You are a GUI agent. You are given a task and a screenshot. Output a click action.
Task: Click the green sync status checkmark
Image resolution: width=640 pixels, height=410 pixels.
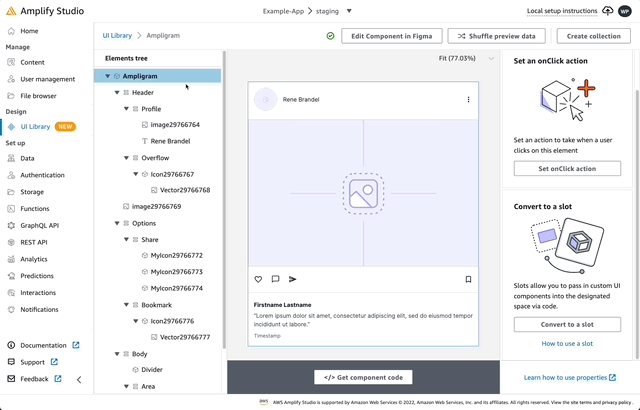(330, 36)
